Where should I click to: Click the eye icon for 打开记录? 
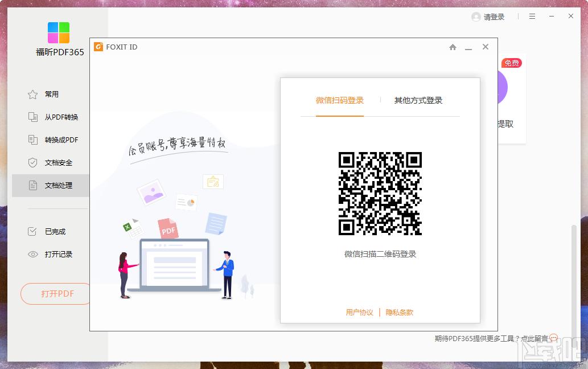[32, 254]
